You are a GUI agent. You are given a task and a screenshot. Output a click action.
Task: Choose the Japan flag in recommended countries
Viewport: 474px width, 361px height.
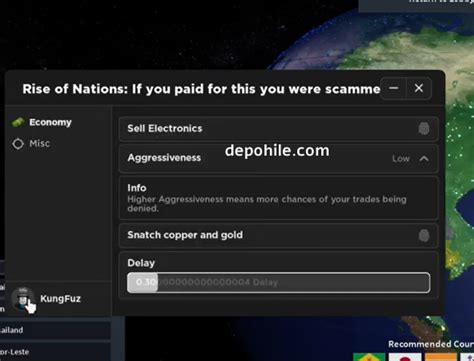(405, 357)
